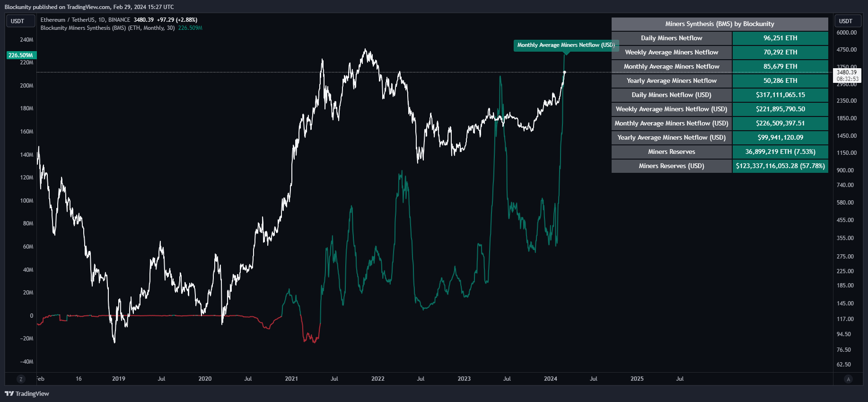Viewport: 868px width, 402px height.
Task: Open the right USDT currency selector
Action: point(848,21)
